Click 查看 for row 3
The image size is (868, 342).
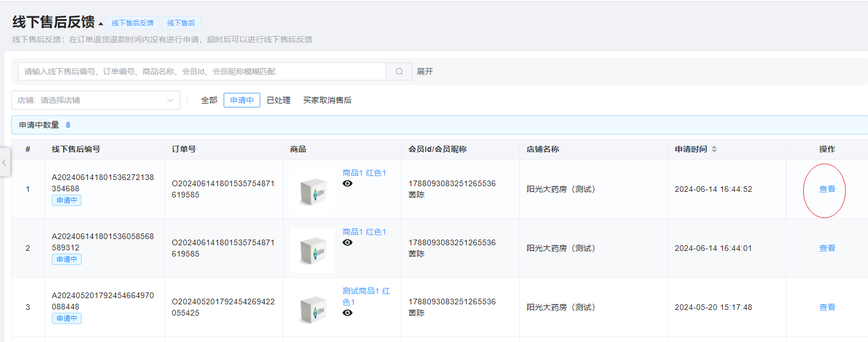[x=827, y=307]
